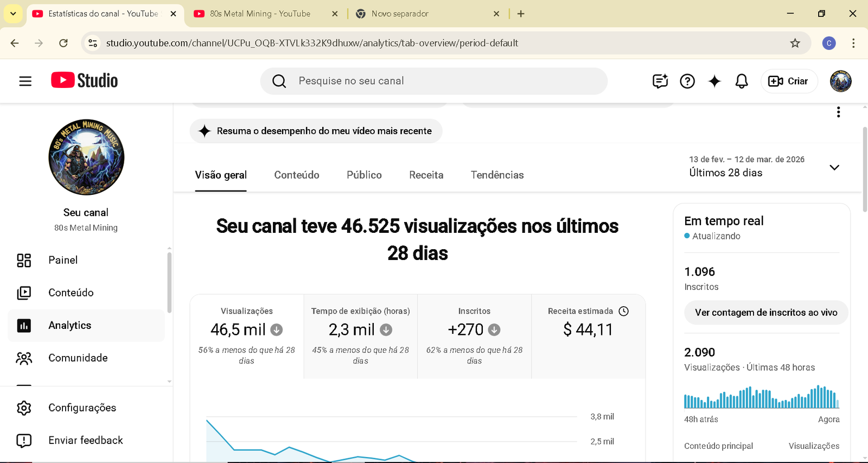Open the hamburger navigation menu
Screen dimensions: 868x463
[25, 81]
